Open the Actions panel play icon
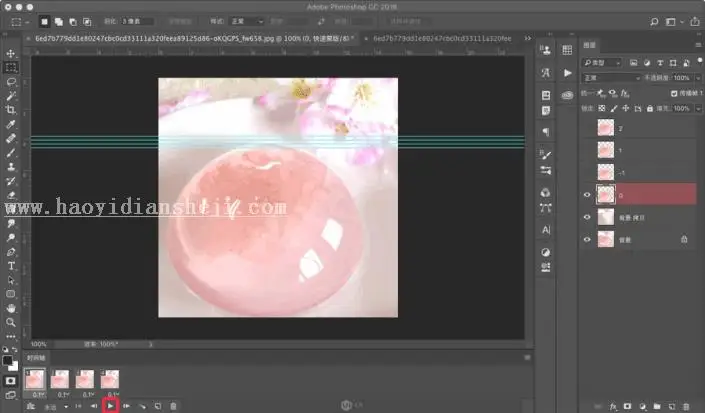The height and width of the screenshot is (413, 705). coord(567,72)
